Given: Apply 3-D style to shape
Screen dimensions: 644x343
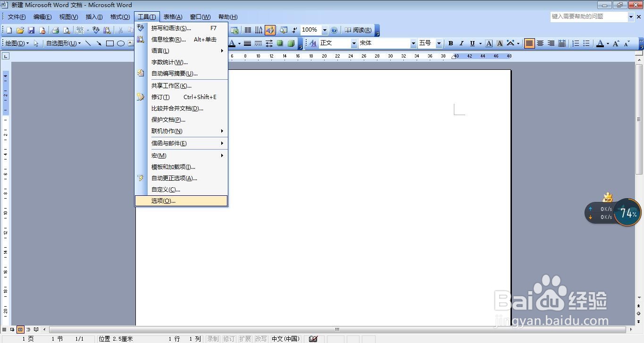Looking at the screenshot, I should pyautogui.click(x=291, y=43).
